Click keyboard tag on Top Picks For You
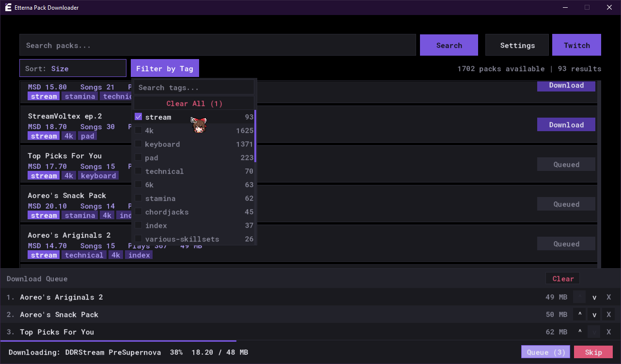 tap(98, 176)
